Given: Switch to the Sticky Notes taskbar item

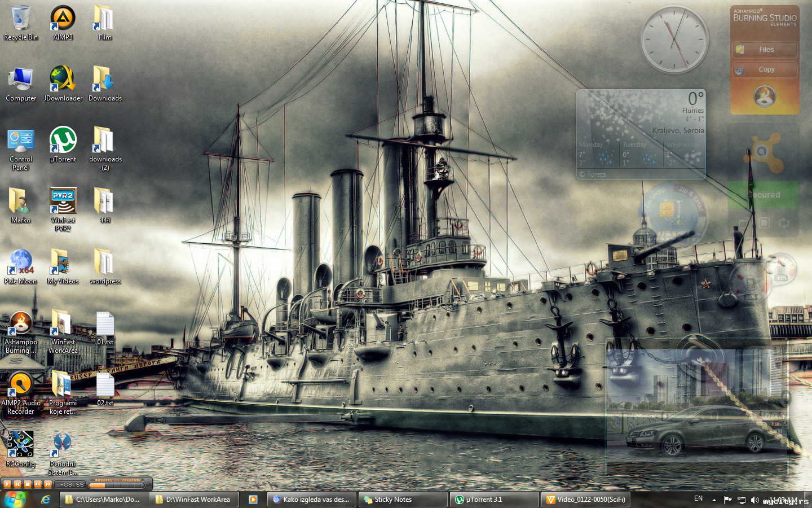Looking at the screenshot, I should tap(403, 500).
